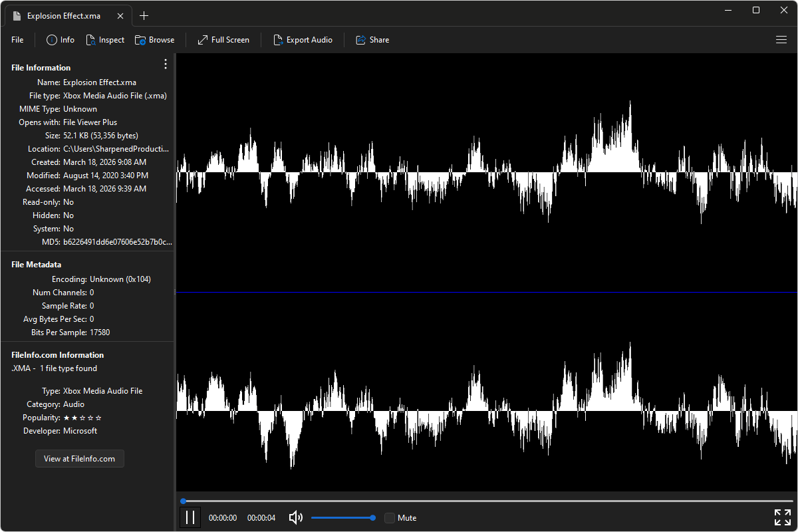The width and height of the screenshot is (798, 532).
Task: Expand the waveform using the fullscreen icon
Action: tap(782, 517)
